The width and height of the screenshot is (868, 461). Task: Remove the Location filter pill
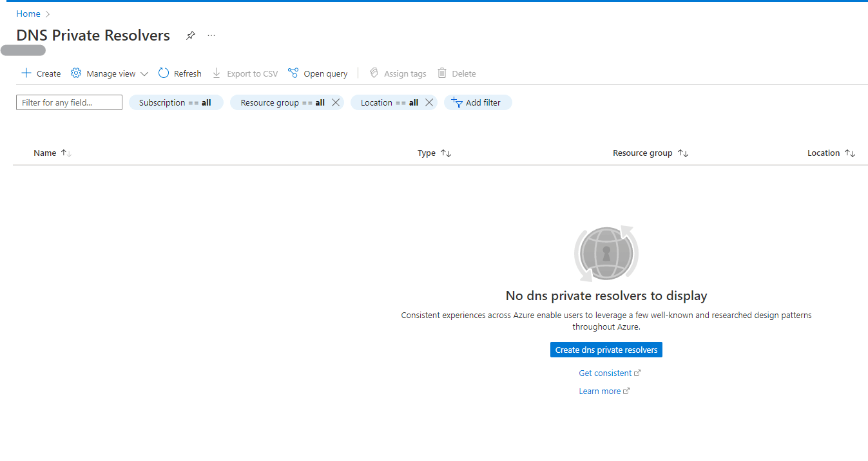point(429,102)
